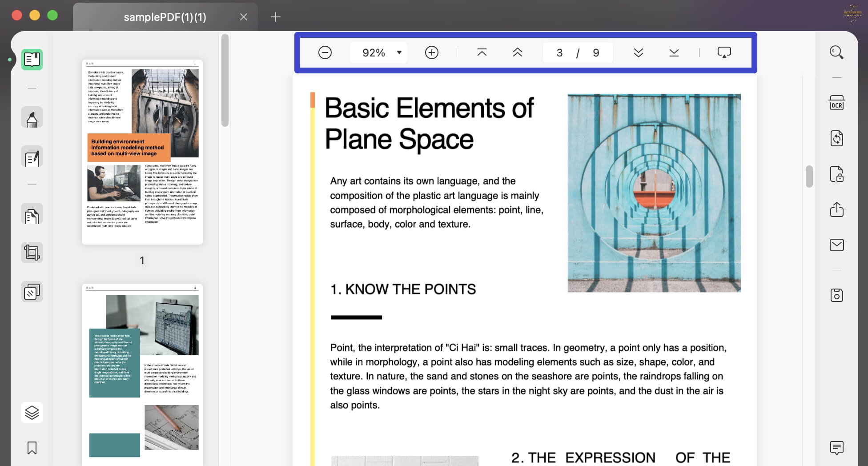The height and width of the screenshot is (466, 868).
Task: Start presentation mode
Action: (x=724, y=52)
